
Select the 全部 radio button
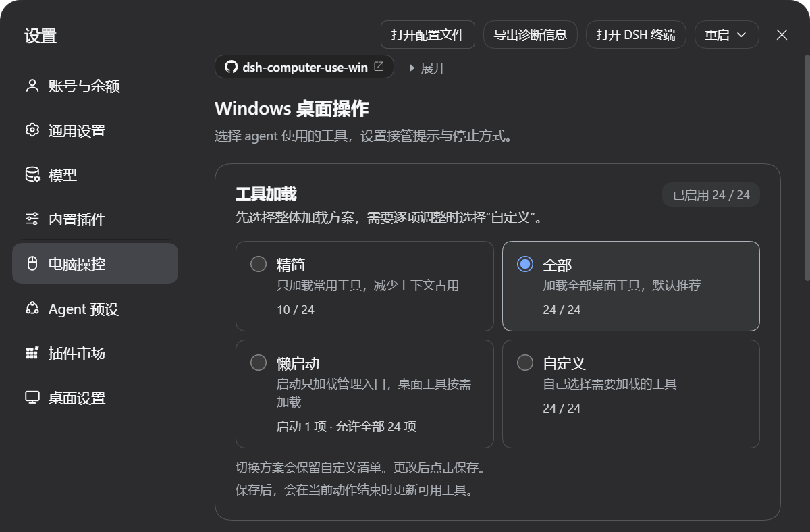pos(525,264)
